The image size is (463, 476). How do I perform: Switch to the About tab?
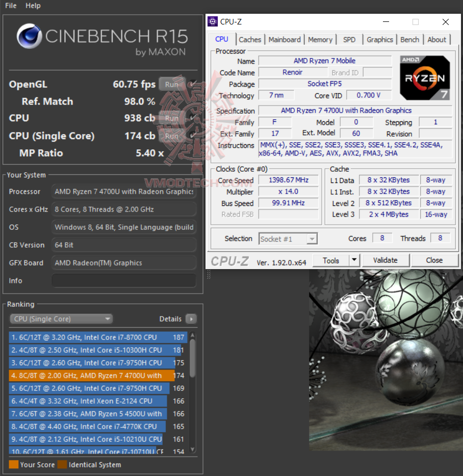pos(436,39)
